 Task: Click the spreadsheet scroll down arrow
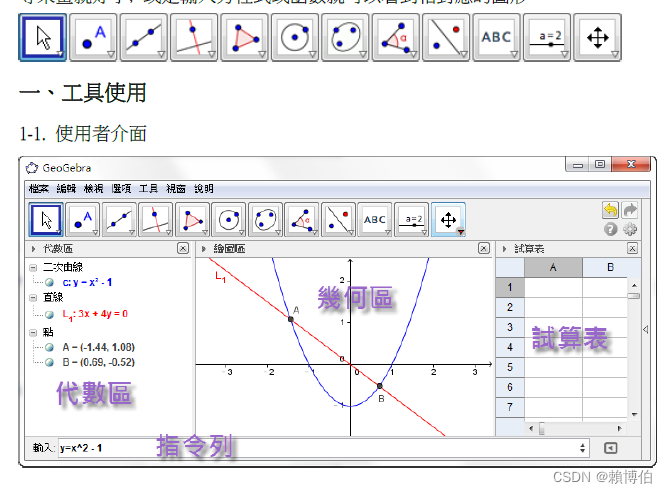[634, 414]
